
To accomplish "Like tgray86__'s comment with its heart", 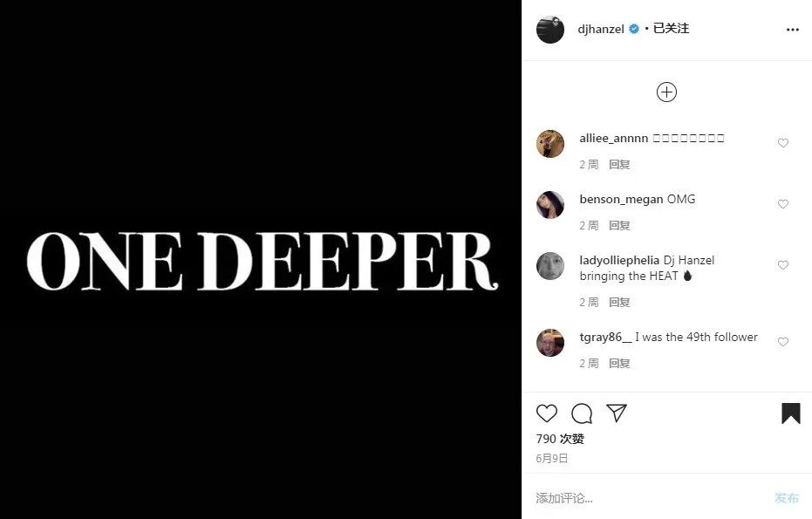I will tap(783, 342).
